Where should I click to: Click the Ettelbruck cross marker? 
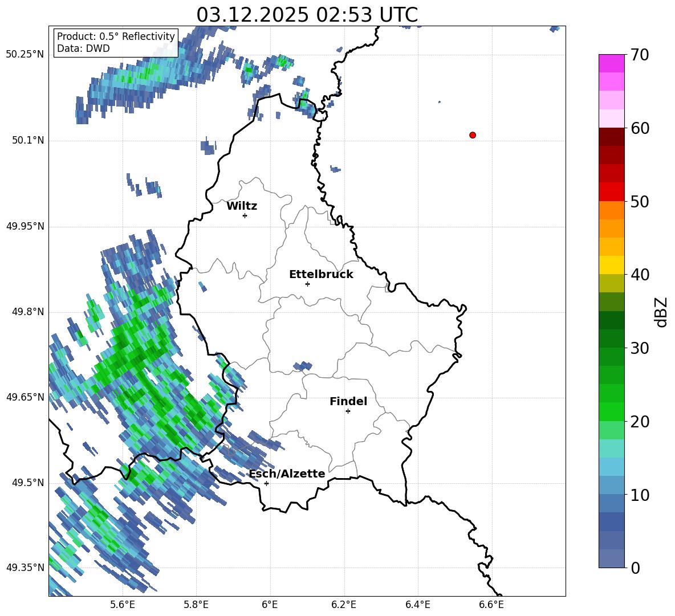(307, 284)
